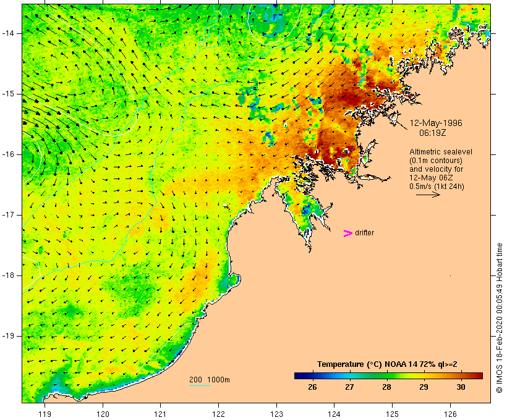Click the cyan depth contour legend line

tap(200, 385)
